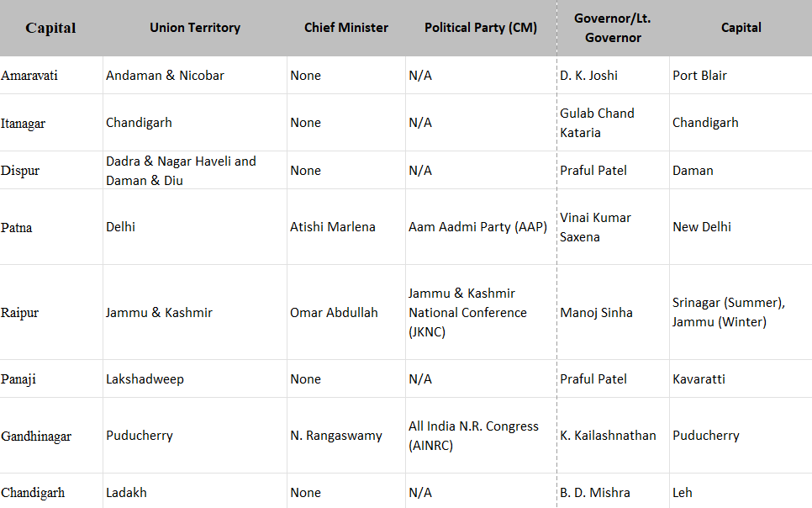Select the Vinai Kumar Saxena cell
The width and height of the screenshot is (812, 508).
click(595, 227)
